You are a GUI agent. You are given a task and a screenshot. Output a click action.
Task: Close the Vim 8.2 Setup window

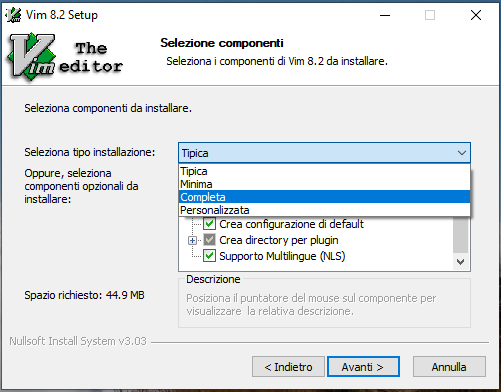476,15
